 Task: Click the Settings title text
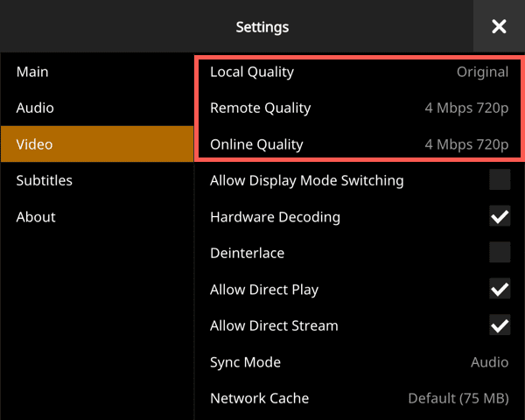[x=262, y=27]
